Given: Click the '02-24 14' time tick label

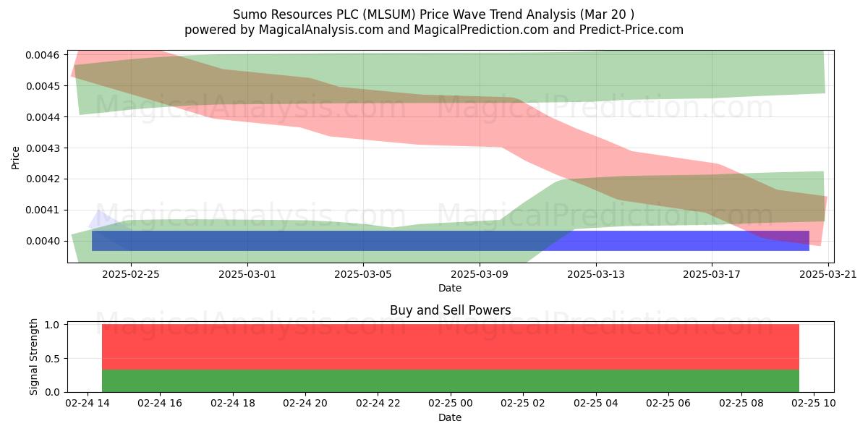Looking at the screenshot, I should [x=88, y=403].
